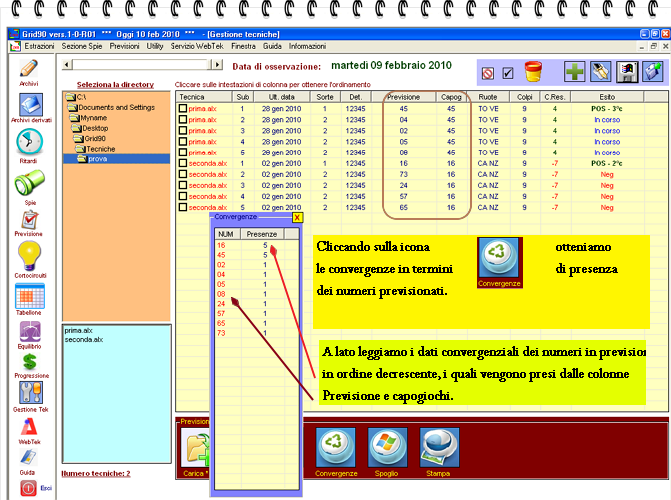Click the Spoglio button in bottom panel
The width and height of the screenshot is (671, 500).
[387, 448]
